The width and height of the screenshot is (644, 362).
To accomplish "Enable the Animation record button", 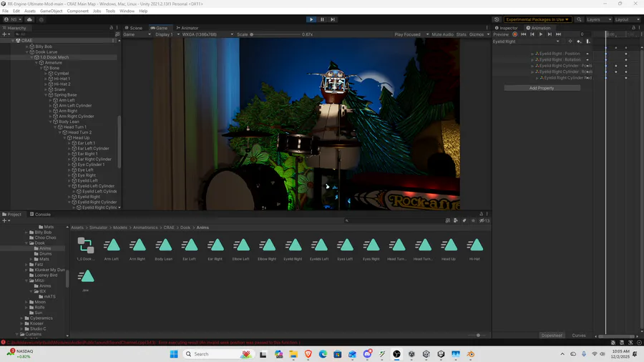I will [514, 34].
